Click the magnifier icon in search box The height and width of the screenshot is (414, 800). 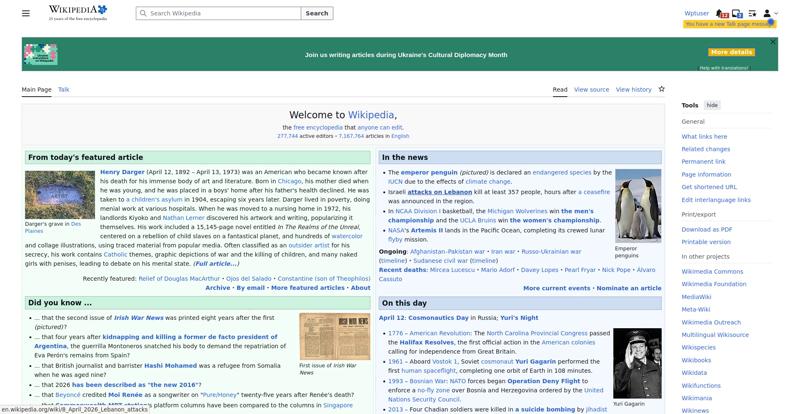coord(143,13)
